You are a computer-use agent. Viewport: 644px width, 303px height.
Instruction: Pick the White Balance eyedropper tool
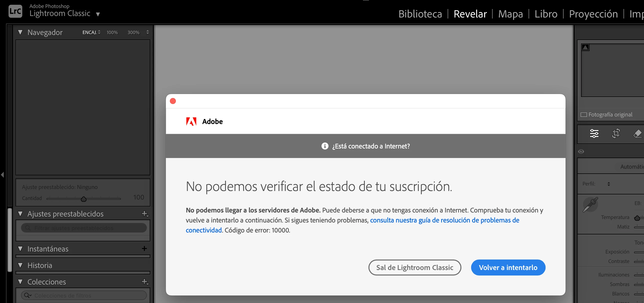[590, 204]
